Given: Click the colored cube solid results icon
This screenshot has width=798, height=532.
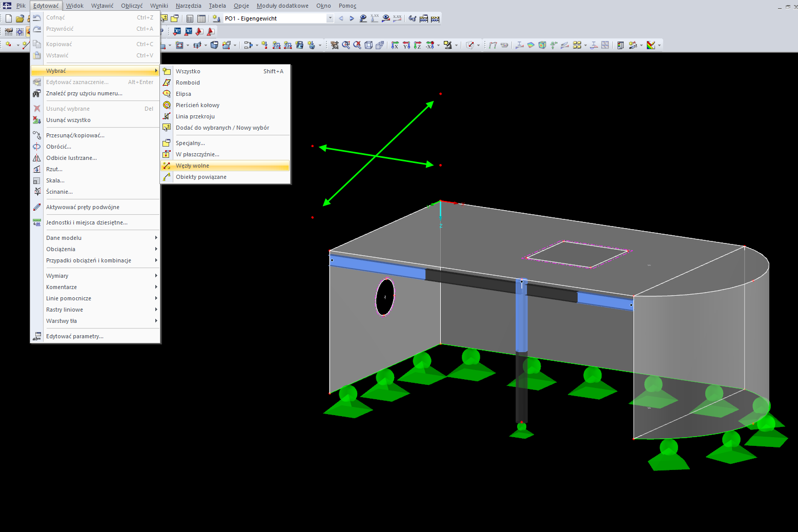Looking at the screenshot, I should [x=542, y=45].
